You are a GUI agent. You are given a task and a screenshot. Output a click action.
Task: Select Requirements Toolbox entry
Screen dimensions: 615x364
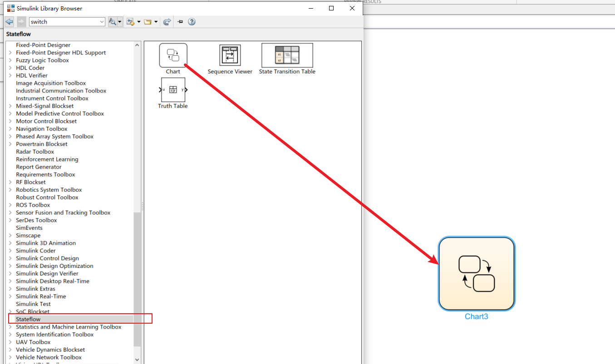click(x=45, y=175)
